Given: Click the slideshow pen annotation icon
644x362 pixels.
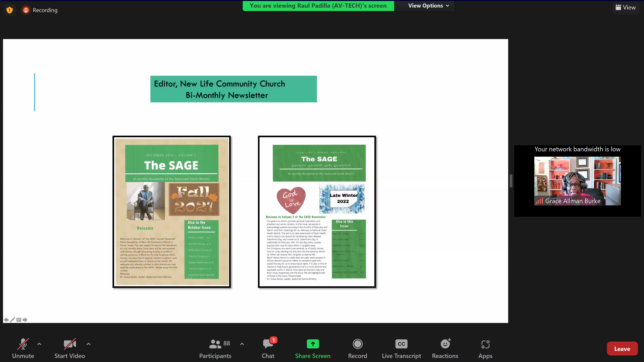Looking at the screenshot, I should tap(12, 320).
